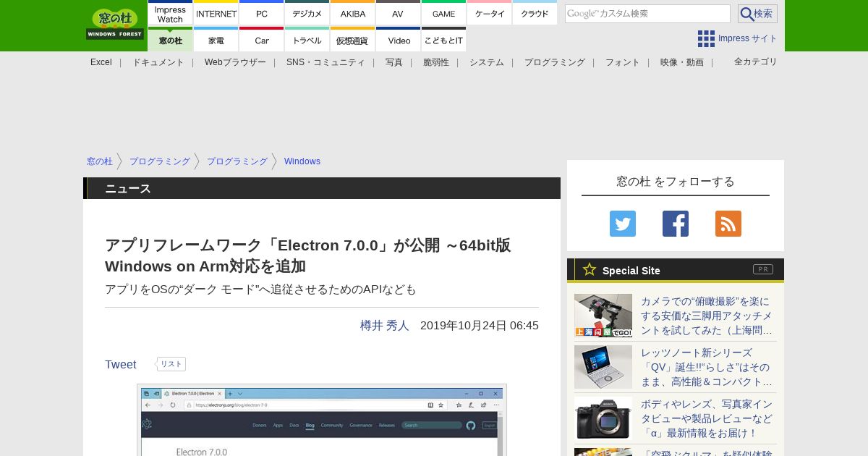
Task: Open the システム category
Action: pyautogui.click(x=487, y=62)
